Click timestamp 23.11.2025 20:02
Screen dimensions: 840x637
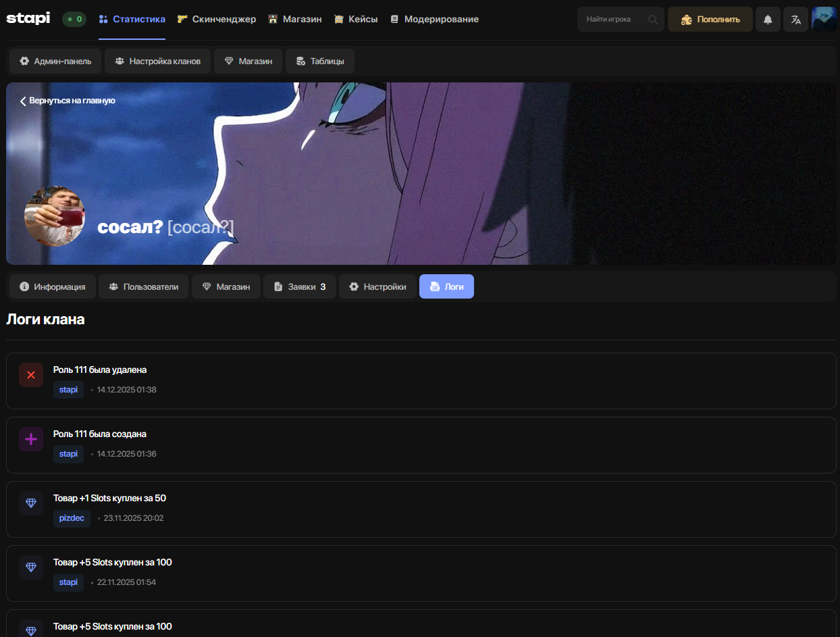coord(133,518)
